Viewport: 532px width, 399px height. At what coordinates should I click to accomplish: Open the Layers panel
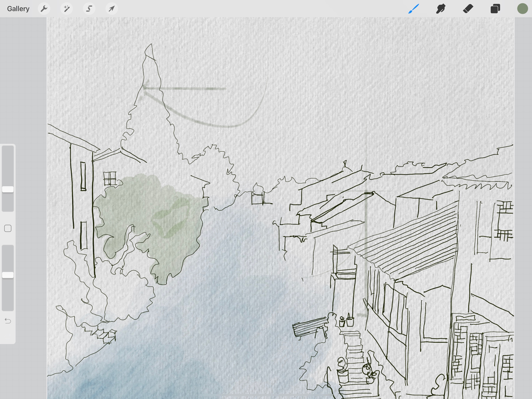(x=495, y=9)
